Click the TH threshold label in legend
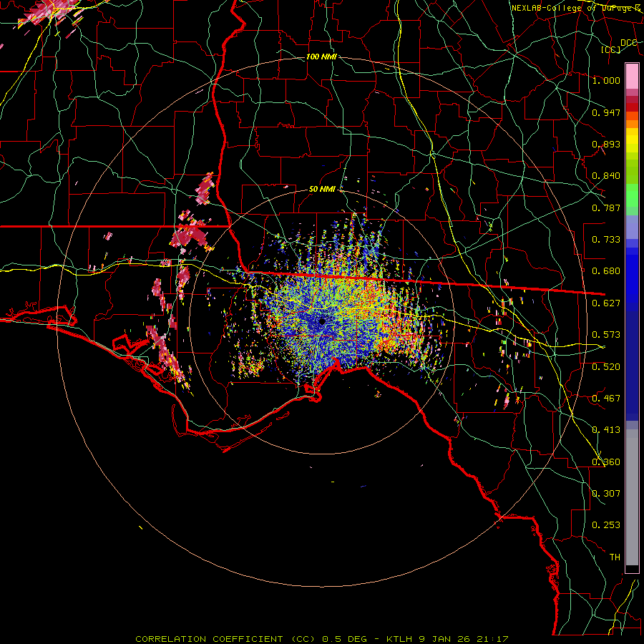 (x=615, y=557)
